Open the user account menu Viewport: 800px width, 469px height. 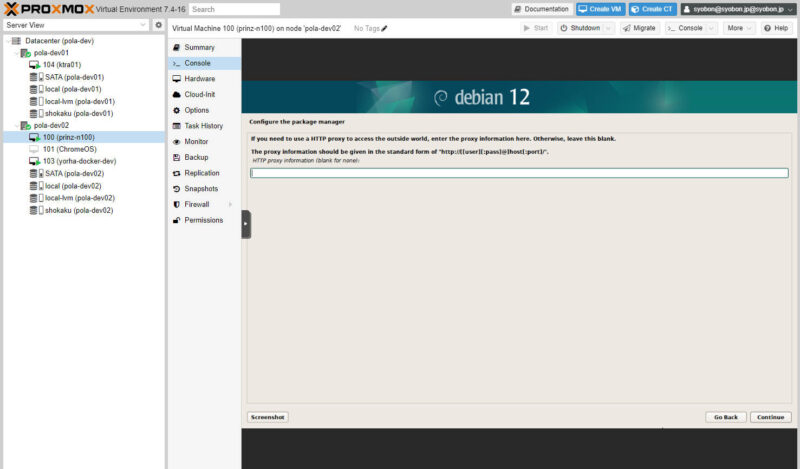738,9
